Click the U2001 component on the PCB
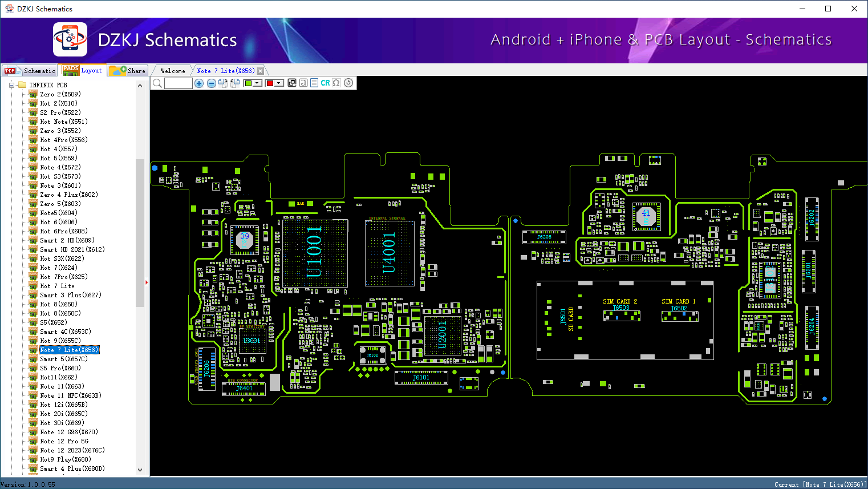 (442, 335)
